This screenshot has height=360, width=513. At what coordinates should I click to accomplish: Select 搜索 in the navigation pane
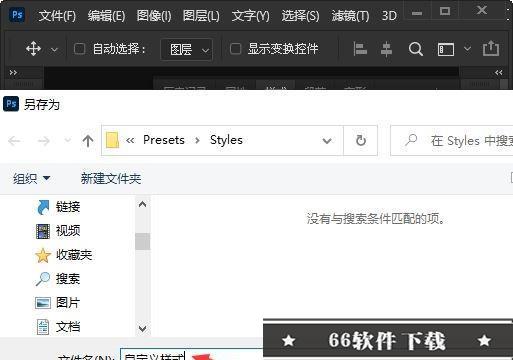point(58,279)
